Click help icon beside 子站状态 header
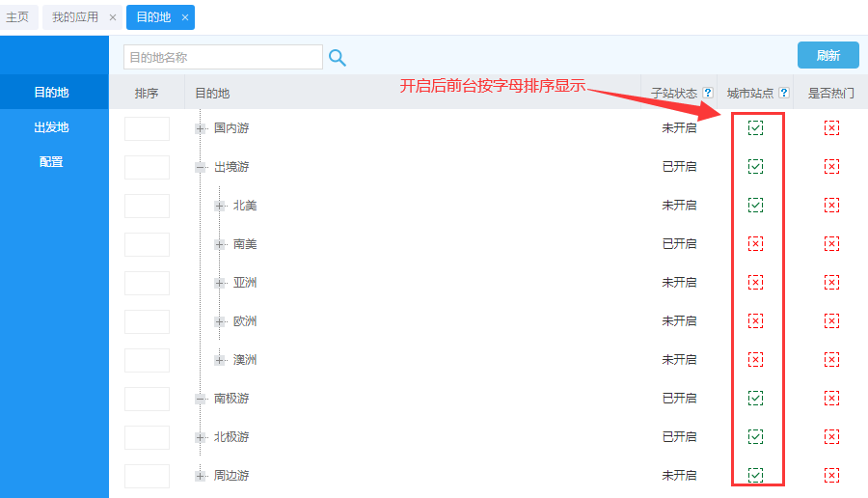The height and width of the screenshot is (498, 868). click(x=708, y=94)
